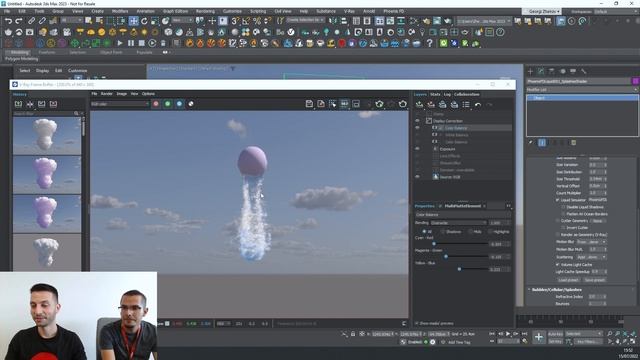The image size is (640, 360).
Task: Click the Save image disk icon in VFB
Action: (x=309, y=104)
